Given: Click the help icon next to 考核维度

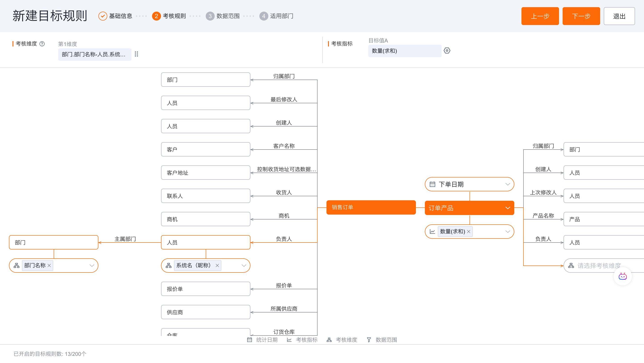Looking at the screenshot, I should click(x=42, y=44).
